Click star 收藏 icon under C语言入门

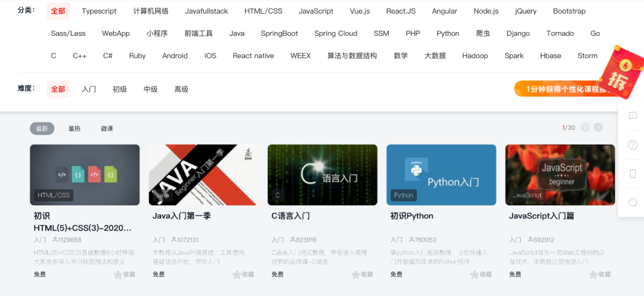pyautogui.click(x=355, y=275)
